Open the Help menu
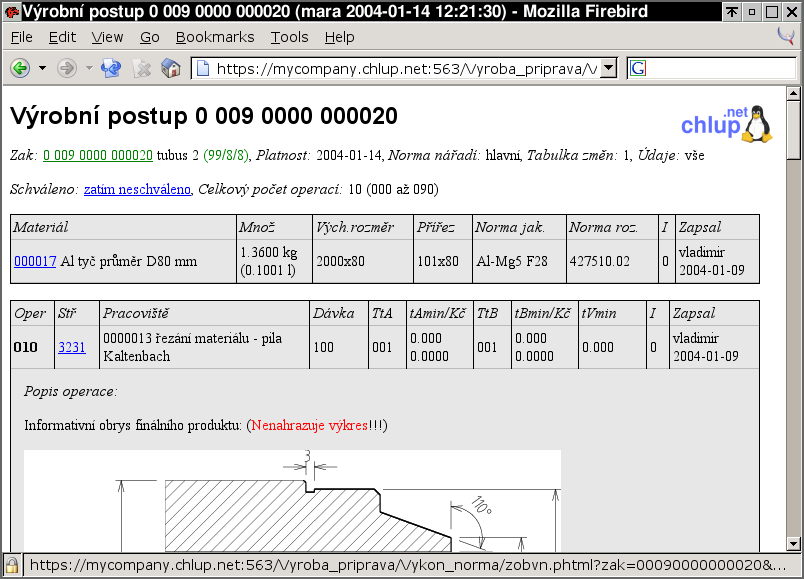The width and height of the screenshot is (804, 579). click(339, 37)
